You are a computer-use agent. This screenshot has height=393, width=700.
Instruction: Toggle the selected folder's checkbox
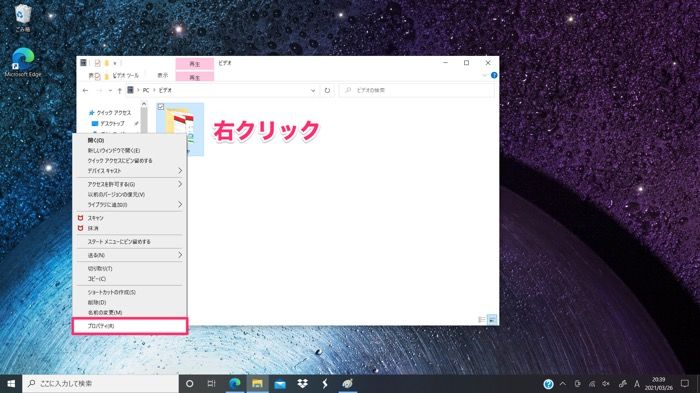point(161,107)
